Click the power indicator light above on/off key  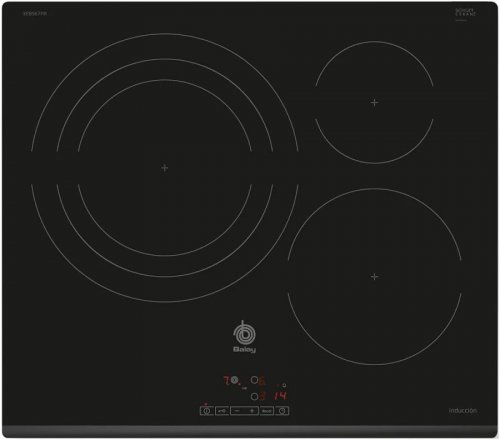(x=206, y=404)
